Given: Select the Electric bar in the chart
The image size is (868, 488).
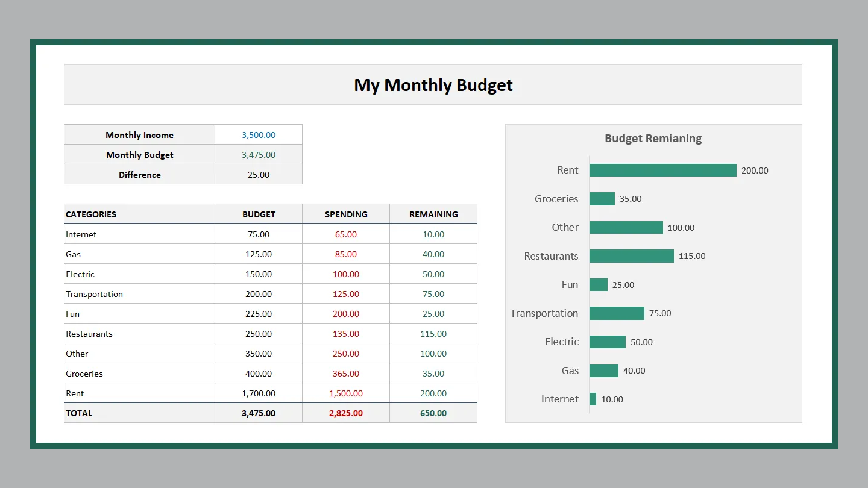Looking at the screenshot, I should coord(608,342).
